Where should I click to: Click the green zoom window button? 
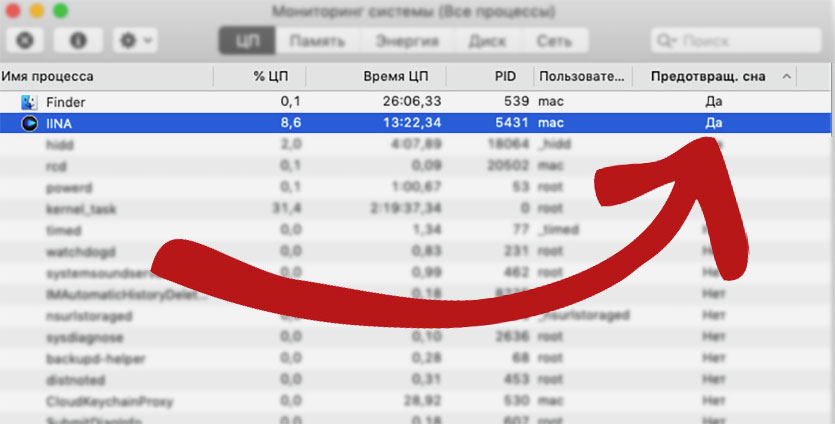click(61, 10)
